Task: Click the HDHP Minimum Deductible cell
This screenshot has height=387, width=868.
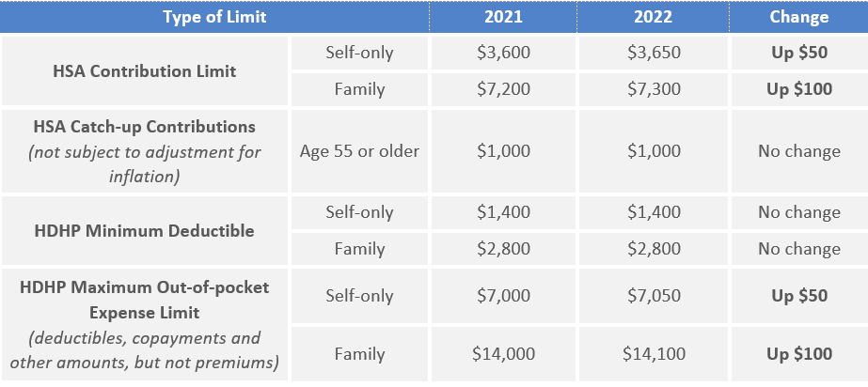Action: (145, 230)
